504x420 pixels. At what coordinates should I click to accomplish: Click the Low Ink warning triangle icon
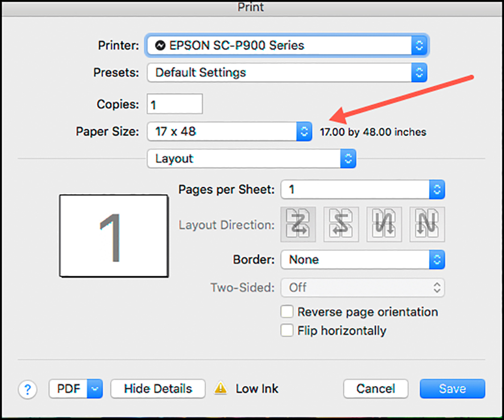point(221,388)
